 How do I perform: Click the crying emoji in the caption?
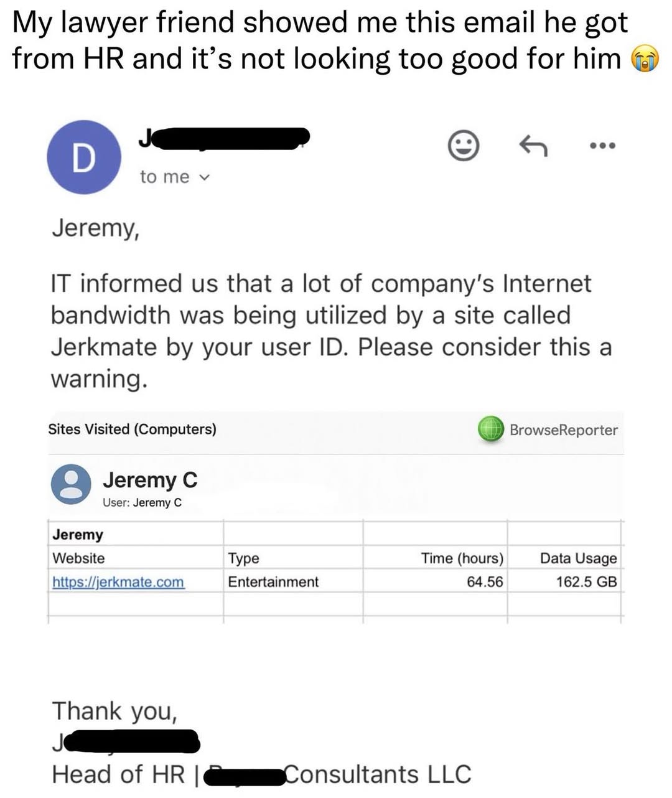click(x=645, y=59)
